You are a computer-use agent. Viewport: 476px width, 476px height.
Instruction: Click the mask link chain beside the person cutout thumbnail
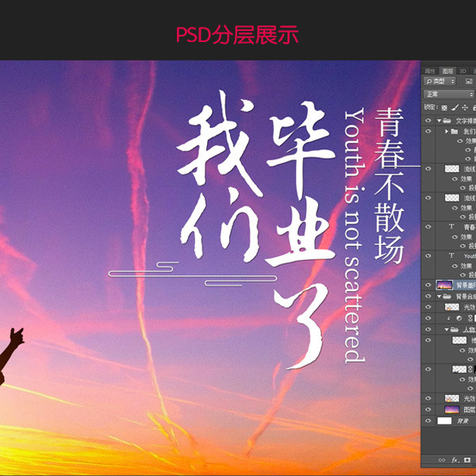(470, 369)
